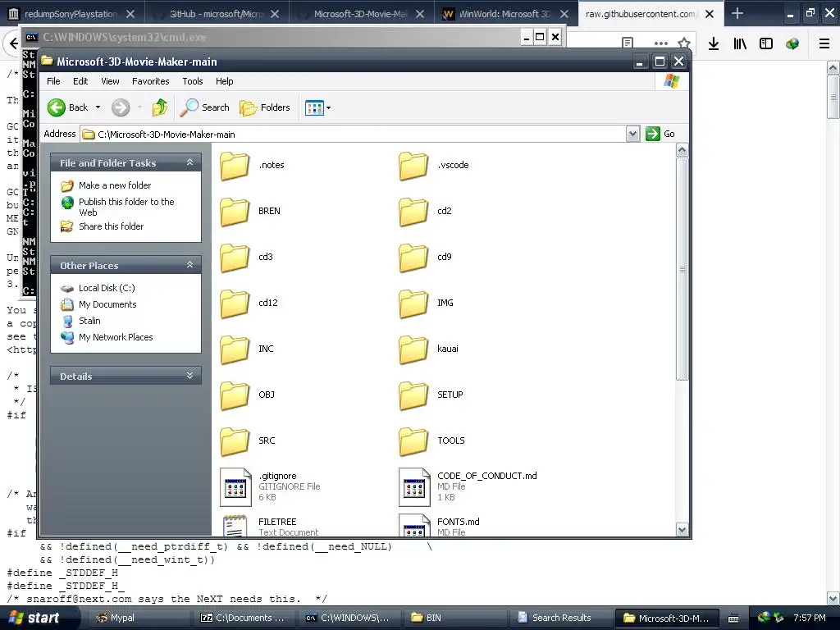840x630 pixels.
Task: Collapse the File and Folder Tasks panel
Action: [189, 162]
